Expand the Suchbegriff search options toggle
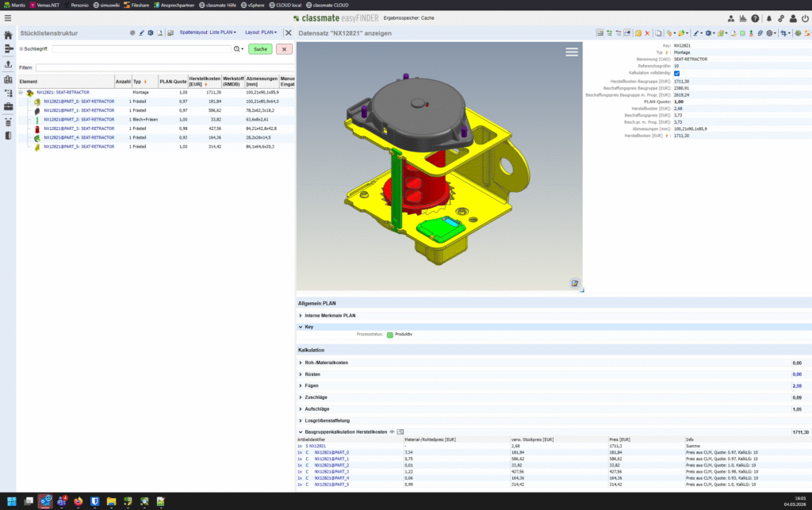The height and width of the screenshot is (510, 812). (x=21, y=48)
